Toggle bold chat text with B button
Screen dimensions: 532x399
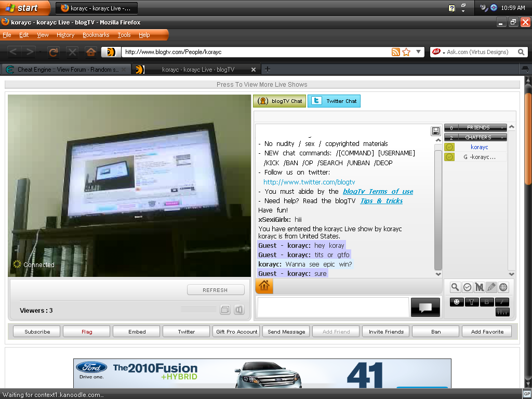pos(487,302)
